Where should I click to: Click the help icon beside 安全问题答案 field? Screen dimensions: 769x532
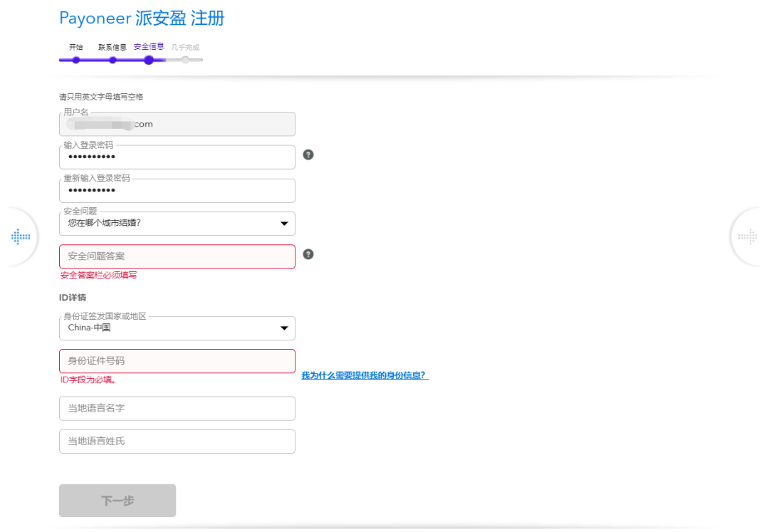(x=308, y=254)
